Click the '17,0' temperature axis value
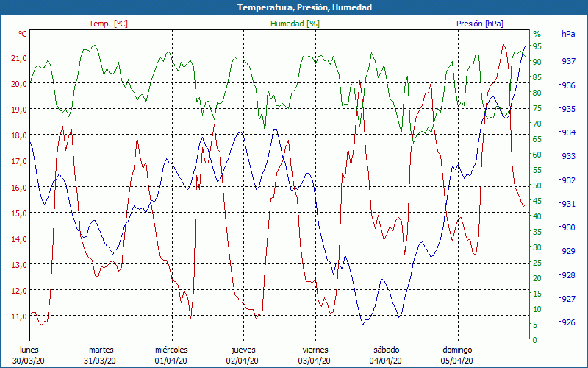This screenshot has height=368, width=588. click(x=19, y=161)
